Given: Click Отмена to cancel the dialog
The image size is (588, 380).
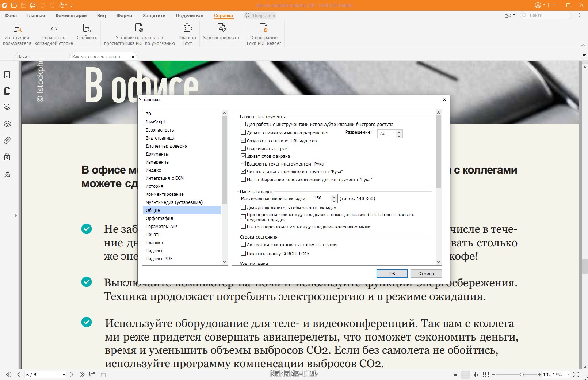Looking at the screenshot, I should pyautogui.click(x=426, y=273).
